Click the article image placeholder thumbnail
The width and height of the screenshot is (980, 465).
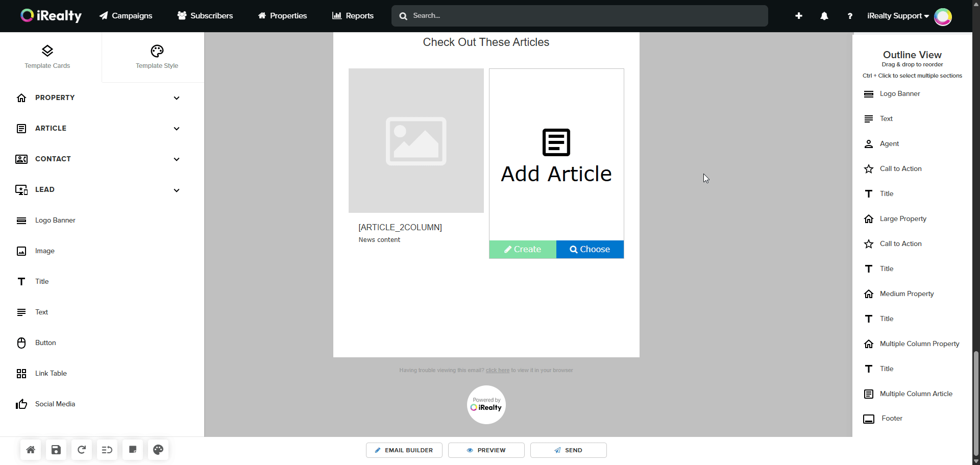(416, 141)
